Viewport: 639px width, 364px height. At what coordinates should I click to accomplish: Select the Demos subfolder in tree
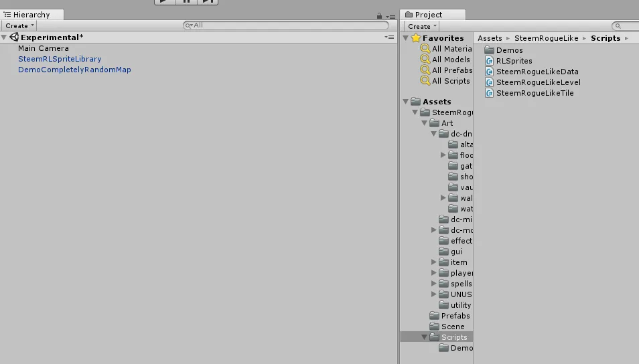(x=455, y=348)
